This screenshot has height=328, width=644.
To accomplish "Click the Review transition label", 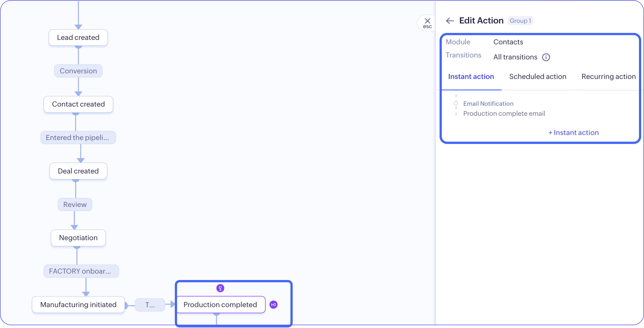I will 75,204.
